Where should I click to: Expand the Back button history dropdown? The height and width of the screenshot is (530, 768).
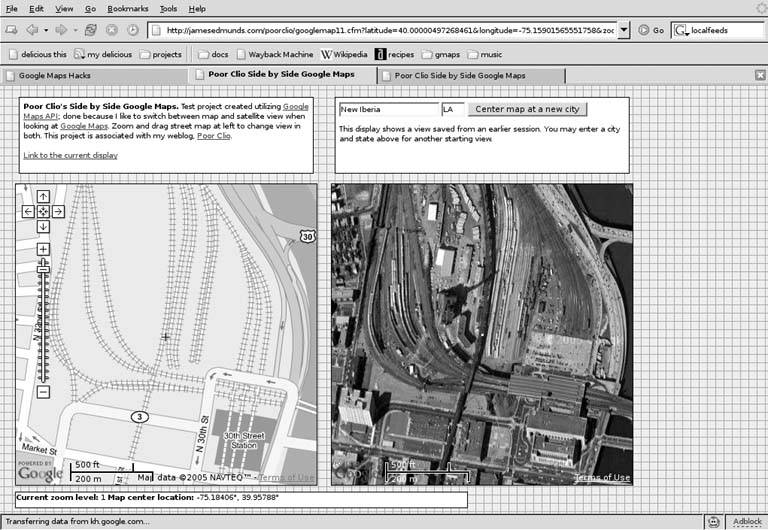click(46, 30)
